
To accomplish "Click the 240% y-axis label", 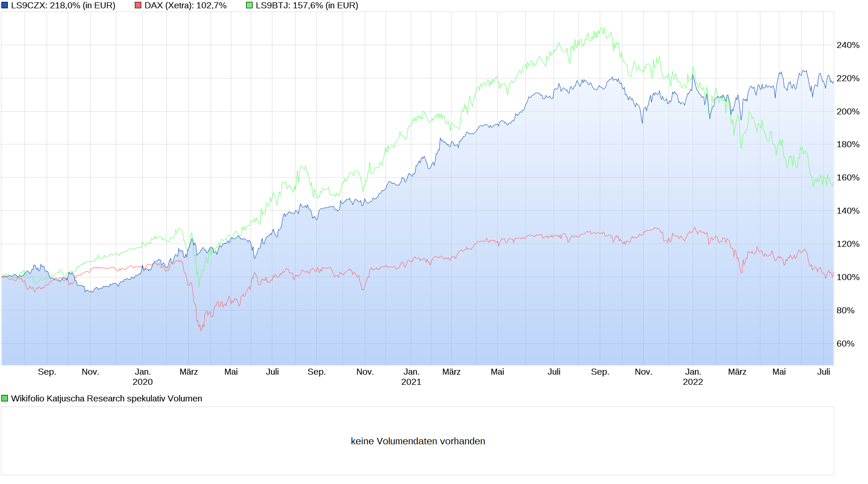I will 848,45.
